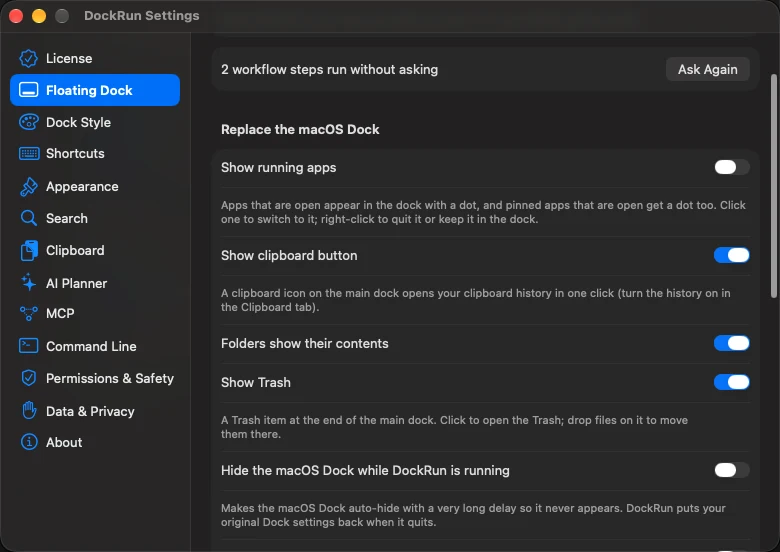Click the License checkmark seal icon

pyautogui.click(x=28, y=58)
